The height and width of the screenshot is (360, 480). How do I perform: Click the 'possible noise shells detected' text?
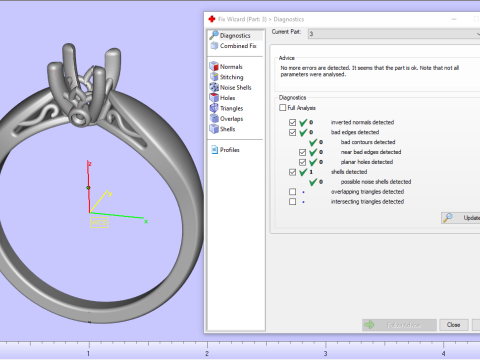tap(376, 182)
